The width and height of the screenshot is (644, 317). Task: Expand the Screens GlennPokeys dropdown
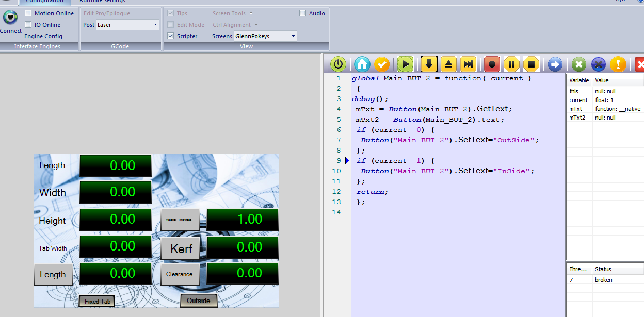pyautogui.click(x=293, y=36)
